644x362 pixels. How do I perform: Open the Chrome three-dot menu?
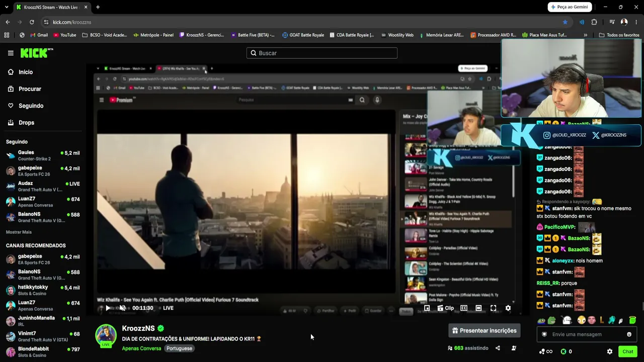636,22
